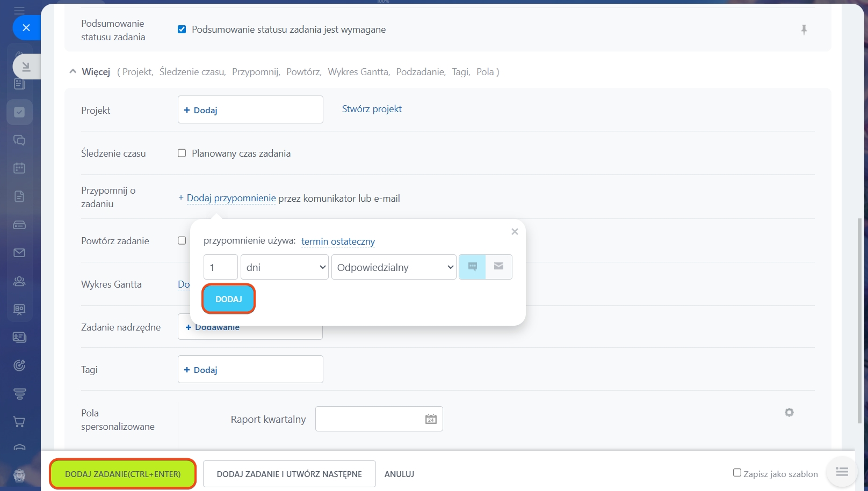Click 'DODAJ ZADANIE(CTRL+ENTER)' button
Screen dimensions: 868x491
coord(123,474)
